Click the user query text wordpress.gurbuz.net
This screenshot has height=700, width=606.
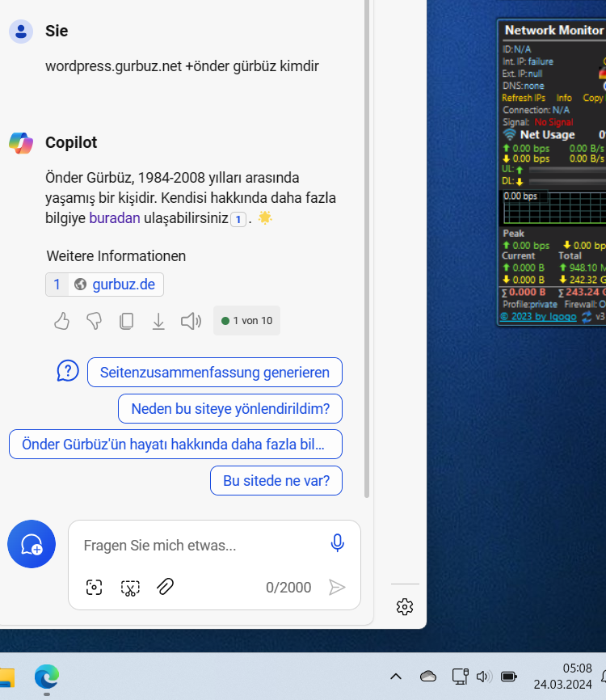click(x=182, y=66)
